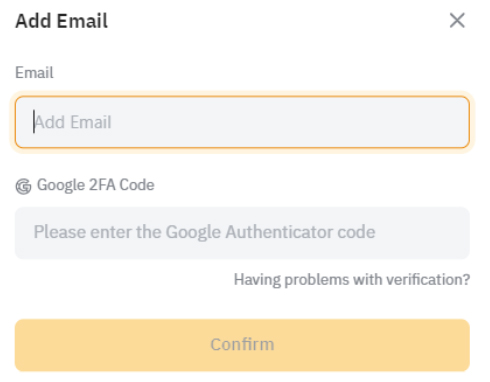Screen dimensions: 490x382
Task: Click the Add Email dialog title
Action: pos(62,21)
